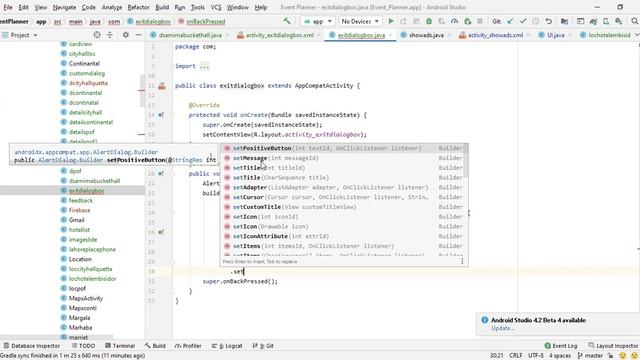Click the completion popup options dots icon
This screenshot has height=360, width=640.
point(462,261)
